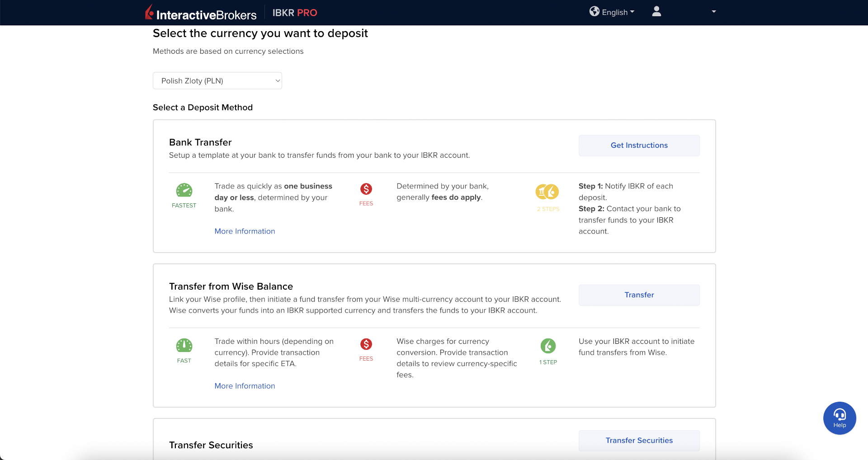Click the yellow 2 STEPS icon
Screen dimensions: 868x460
(x=547, y=192)
